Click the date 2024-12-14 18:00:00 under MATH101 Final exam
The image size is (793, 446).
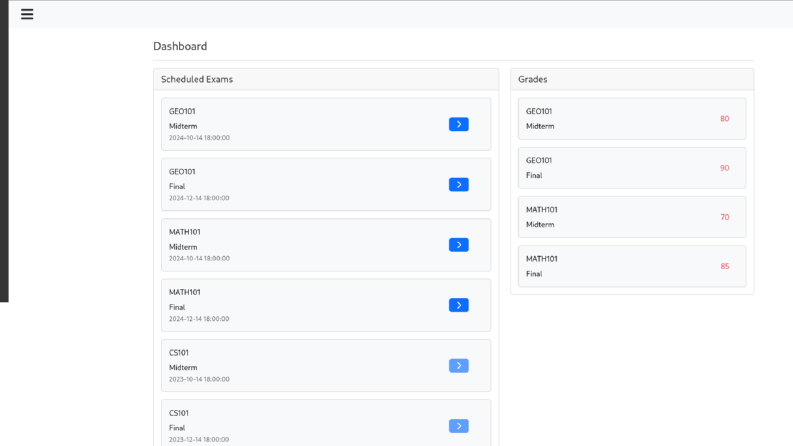click(x=199, y=319)
